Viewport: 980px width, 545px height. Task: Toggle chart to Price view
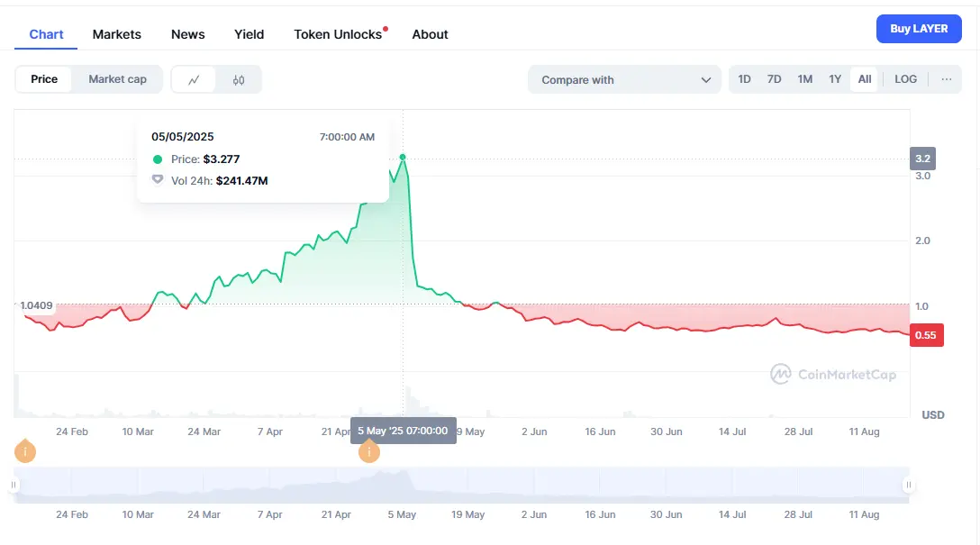pyautogui.click(x=44, y=79)
